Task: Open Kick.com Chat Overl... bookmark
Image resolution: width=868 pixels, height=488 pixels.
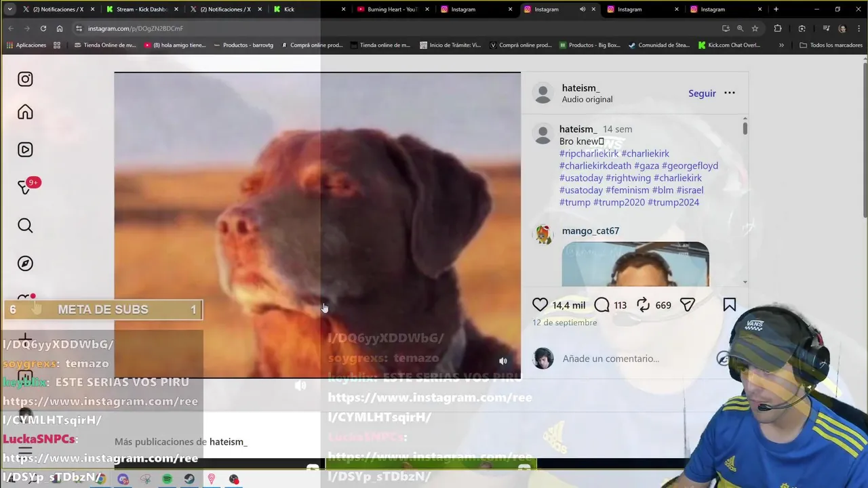Action: (x=729, y=45)
